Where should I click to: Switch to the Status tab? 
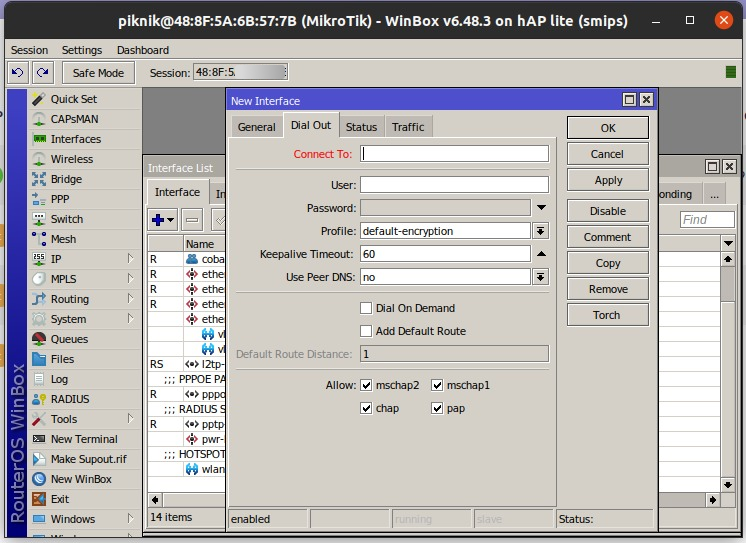point(361,127)
